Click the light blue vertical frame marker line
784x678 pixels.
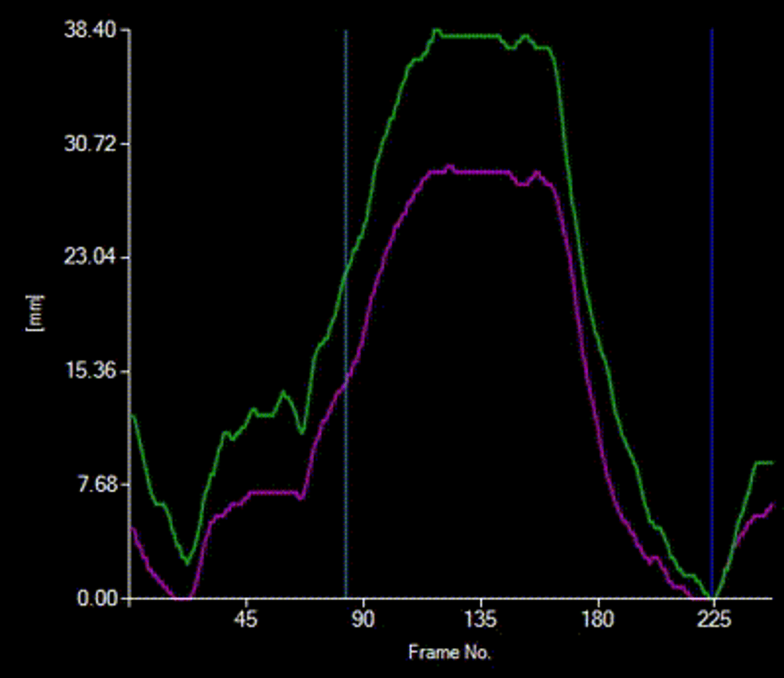click(345, 314)
